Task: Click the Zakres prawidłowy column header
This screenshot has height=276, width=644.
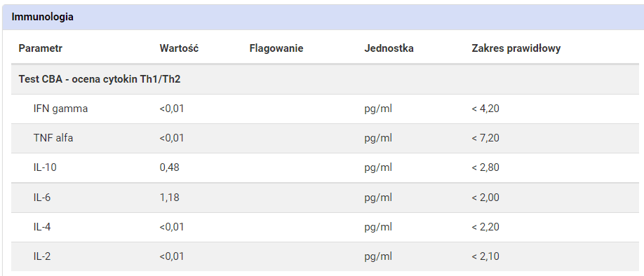Action: pos(516,48)
